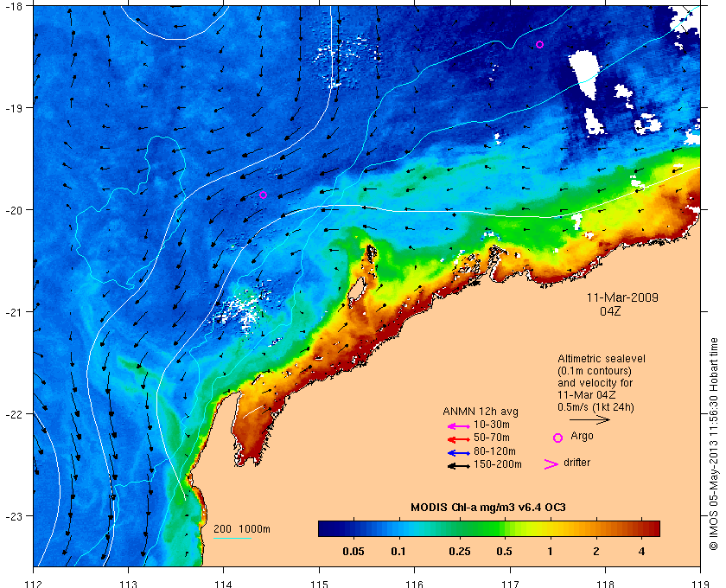726x588 pixels.
Task: Click the colorbar tick label 0.5
Action: (504, 552)
